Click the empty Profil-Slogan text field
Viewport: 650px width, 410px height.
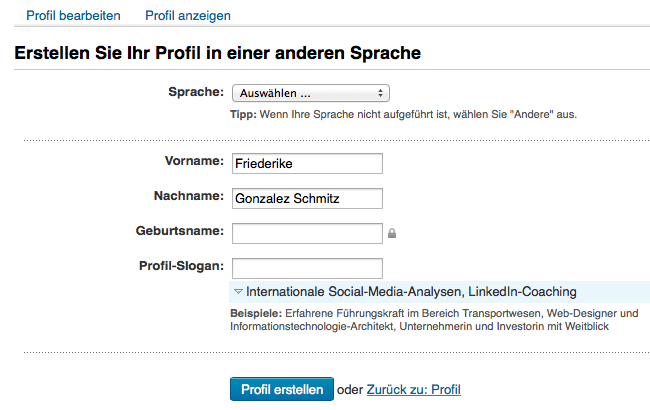click(x=307, y=269)
